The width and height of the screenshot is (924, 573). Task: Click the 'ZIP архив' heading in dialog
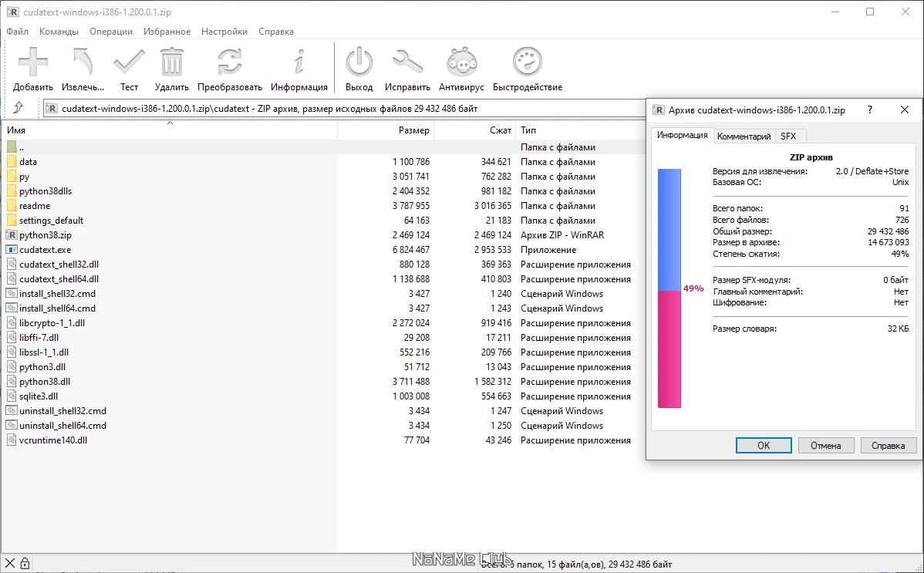point(811,157)
